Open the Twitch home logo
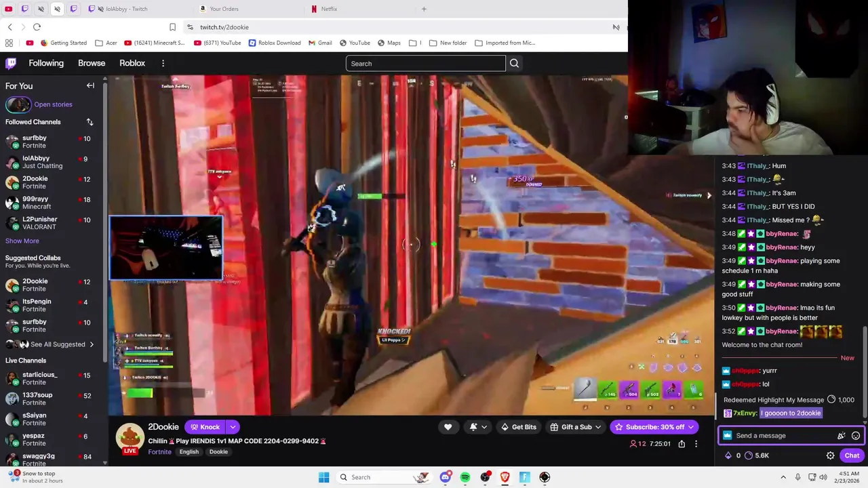This screenshot has height=488, width=868. coord(11,63)
